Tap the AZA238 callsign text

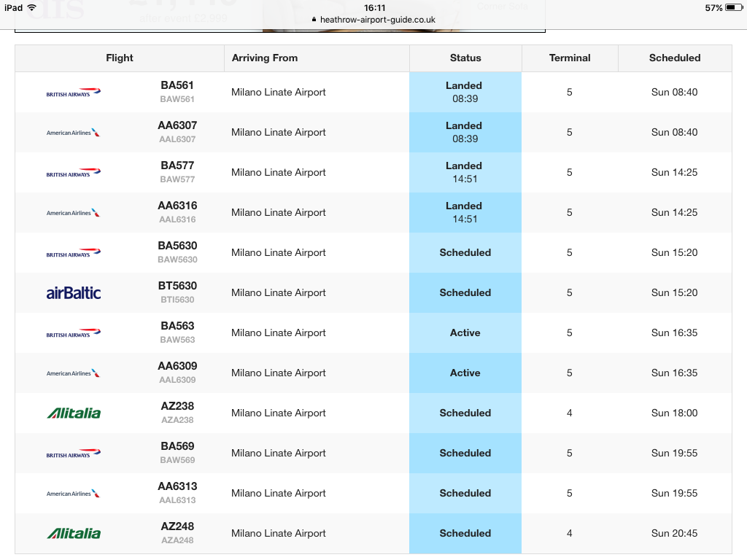177,420
